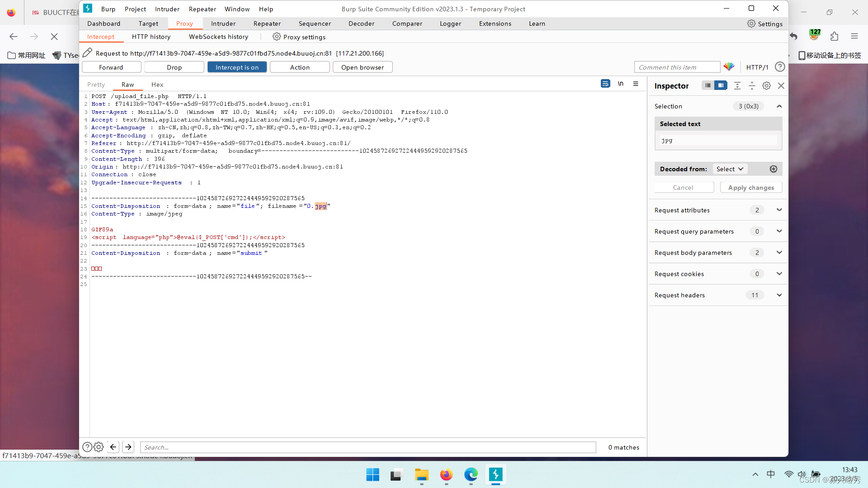Screen dimensions: 868x488
Task: Switch to the HTTP history tab
Action: (x=151, y=37)
